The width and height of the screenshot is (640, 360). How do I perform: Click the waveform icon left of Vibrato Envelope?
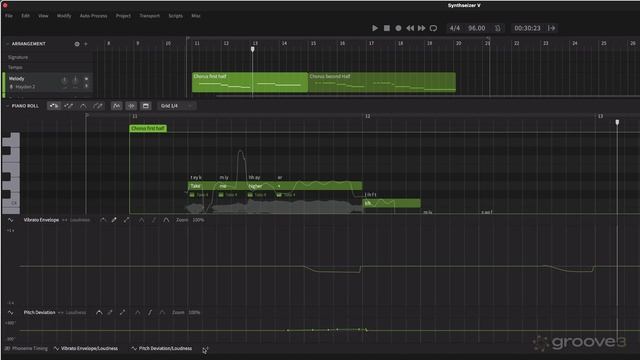click(11, 220)
